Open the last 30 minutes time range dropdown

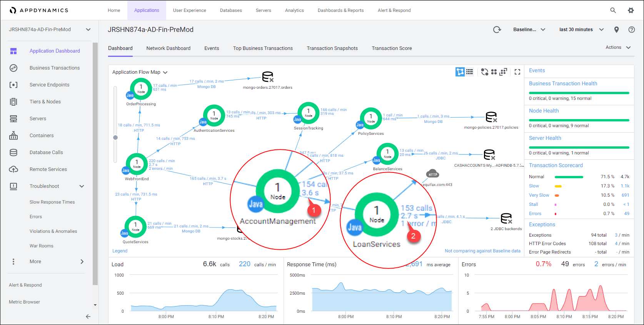point(581,30)
